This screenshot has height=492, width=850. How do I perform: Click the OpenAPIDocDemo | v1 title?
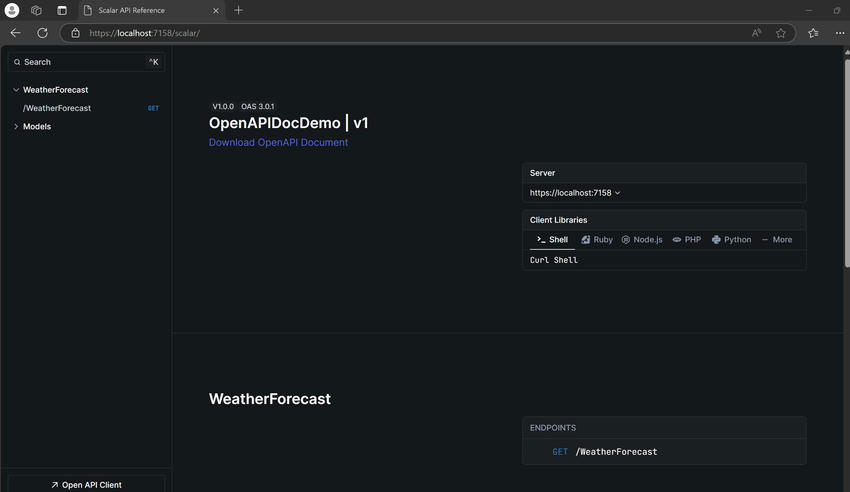pyautogui.click(x=288, y=123)
